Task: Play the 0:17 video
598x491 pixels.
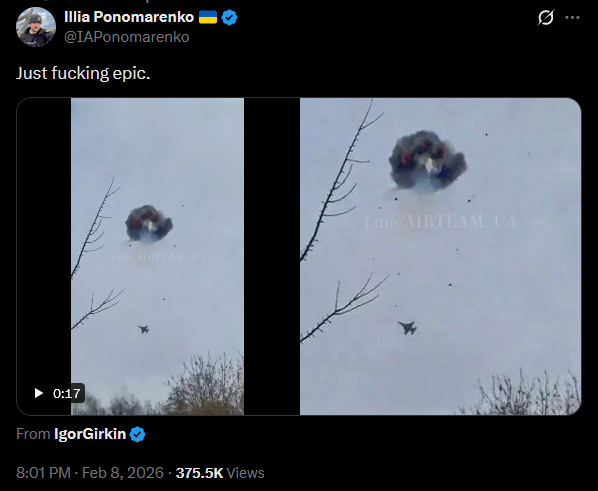Action: (x=39, y=393)
